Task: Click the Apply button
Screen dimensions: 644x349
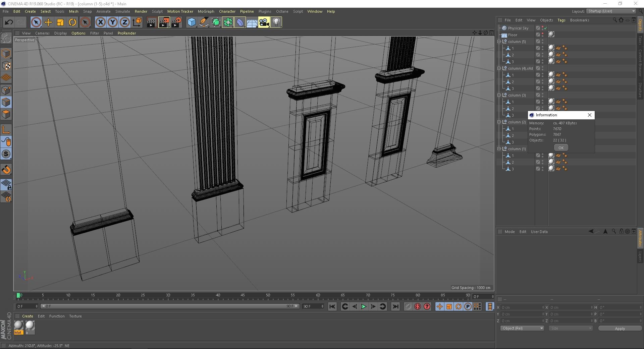Action: [620, 329]
